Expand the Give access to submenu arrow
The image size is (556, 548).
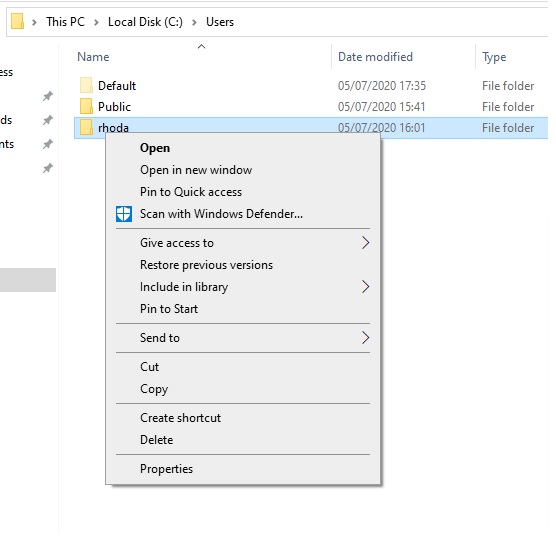coord(366,243)
